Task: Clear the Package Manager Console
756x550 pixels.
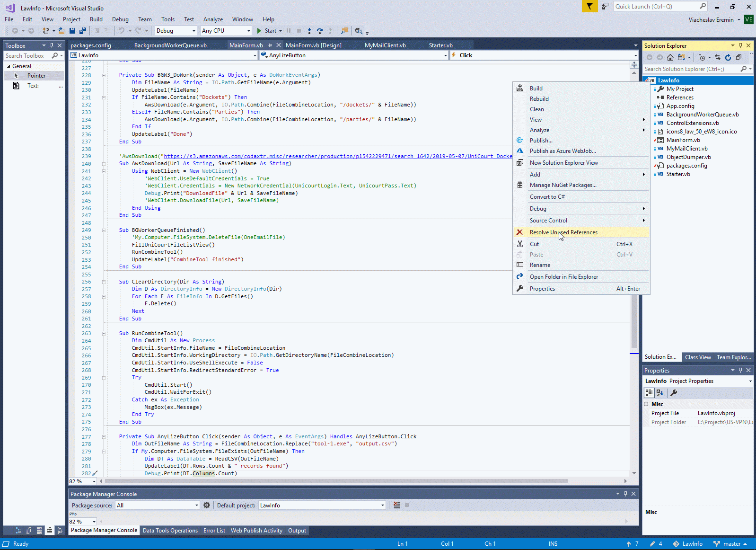Action: [396, 505]
